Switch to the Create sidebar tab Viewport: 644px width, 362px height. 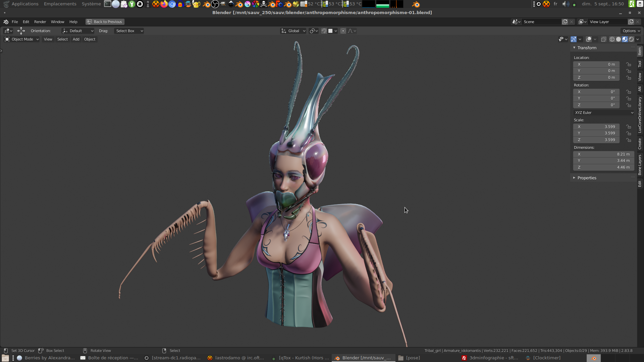(640, 144)
